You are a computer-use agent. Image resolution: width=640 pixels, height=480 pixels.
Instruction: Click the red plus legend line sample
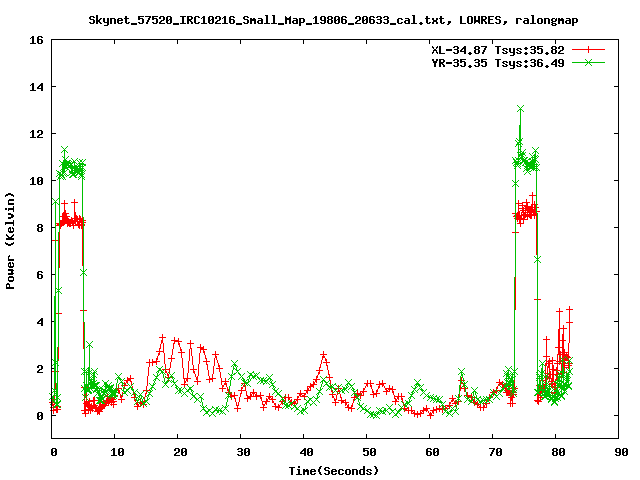(x=588, y=50)
